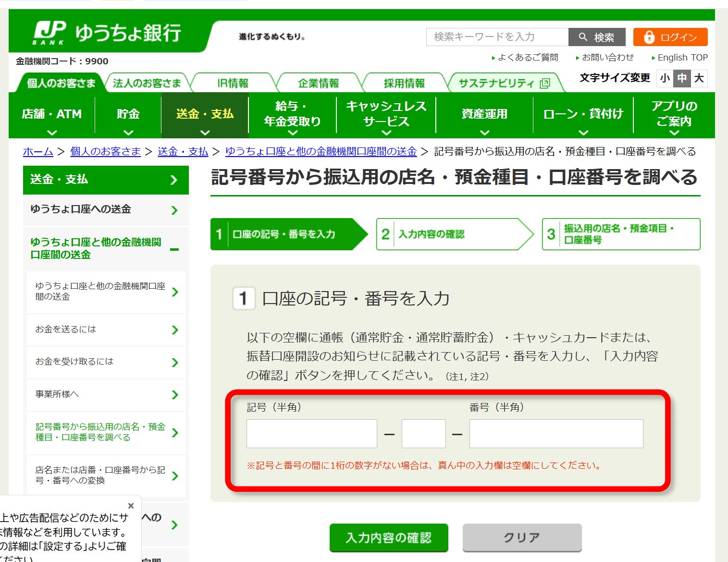Open お金を受け取るには sidebar item
The image size is (728, 562).
[x=106, y=362]
